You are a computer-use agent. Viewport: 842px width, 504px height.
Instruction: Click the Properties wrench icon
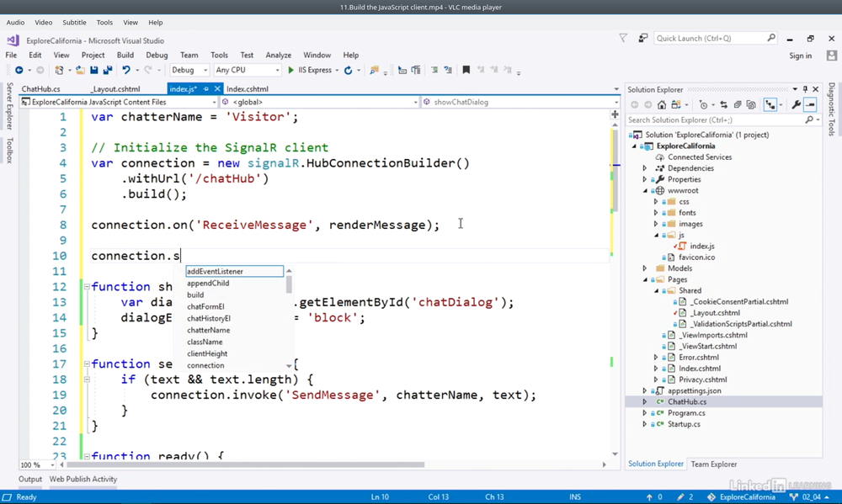pos(797,104)
